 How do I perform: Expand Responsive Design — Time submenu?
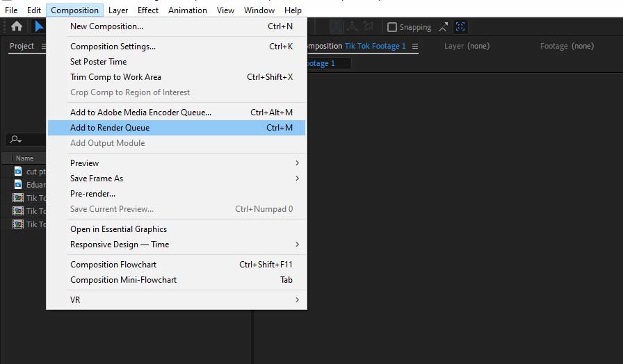click(x=177, y=244)
